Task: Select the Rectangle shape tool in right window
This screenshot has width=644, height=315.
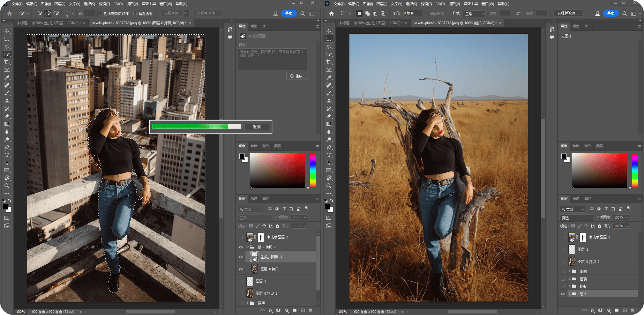Action: coord(329,171)
